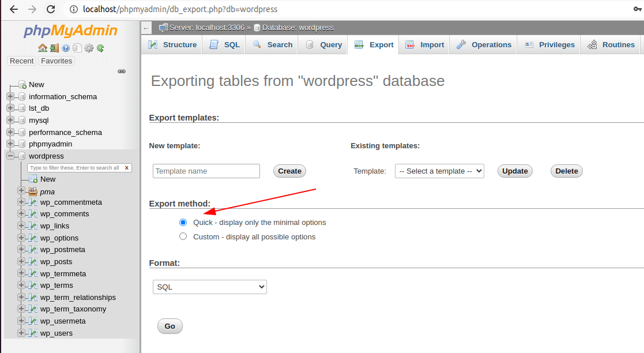
Task: Click the wp_commentmeta table icon
Action: pos(33,202)
